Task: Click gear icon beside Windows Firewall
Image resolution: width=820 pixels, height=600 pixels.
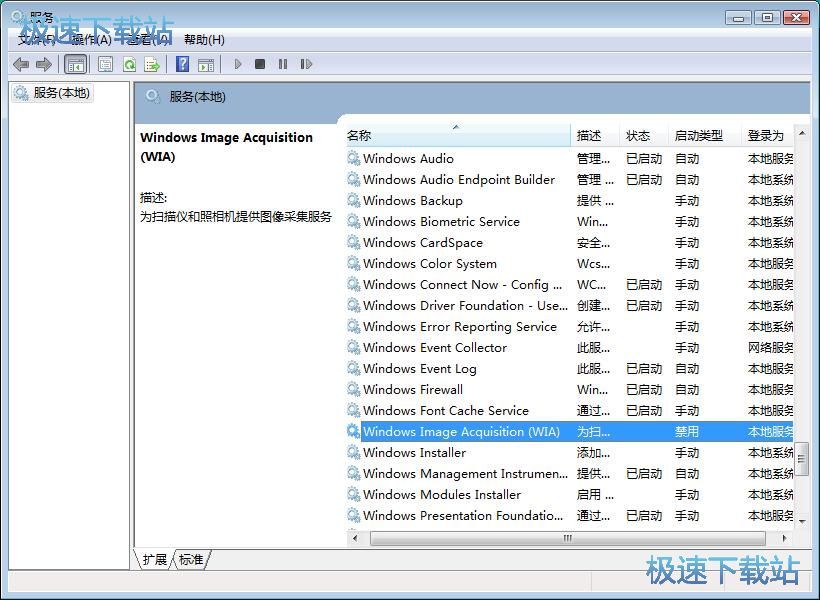Action: pyautogui.click(x=354, y=390)
